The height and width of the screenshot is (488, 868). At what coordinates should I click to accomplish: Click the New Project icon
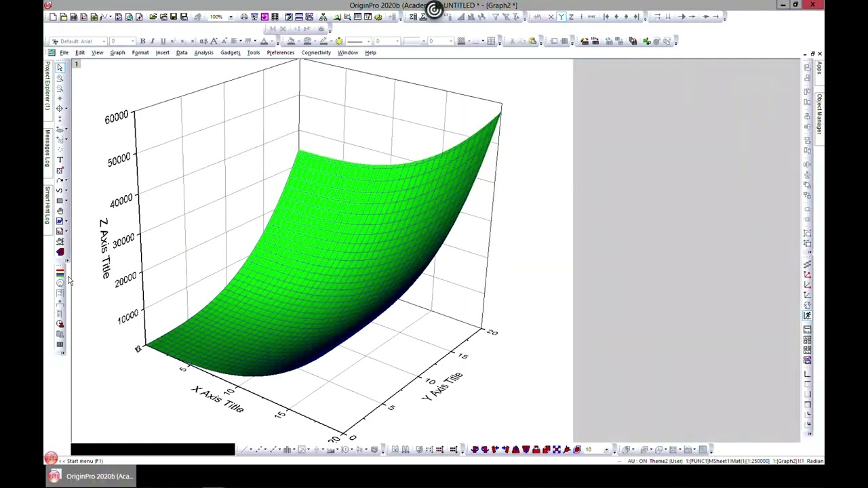pos(53,17)
